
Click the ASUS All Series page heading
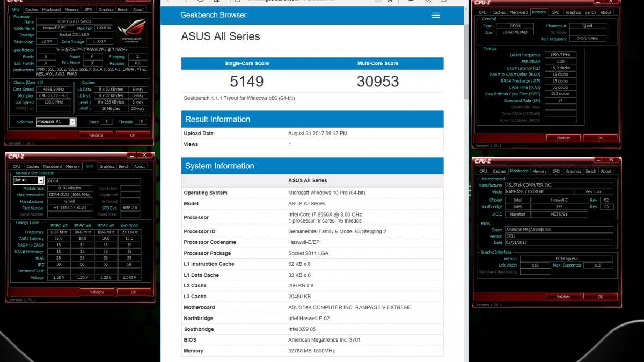coord(221,36)
